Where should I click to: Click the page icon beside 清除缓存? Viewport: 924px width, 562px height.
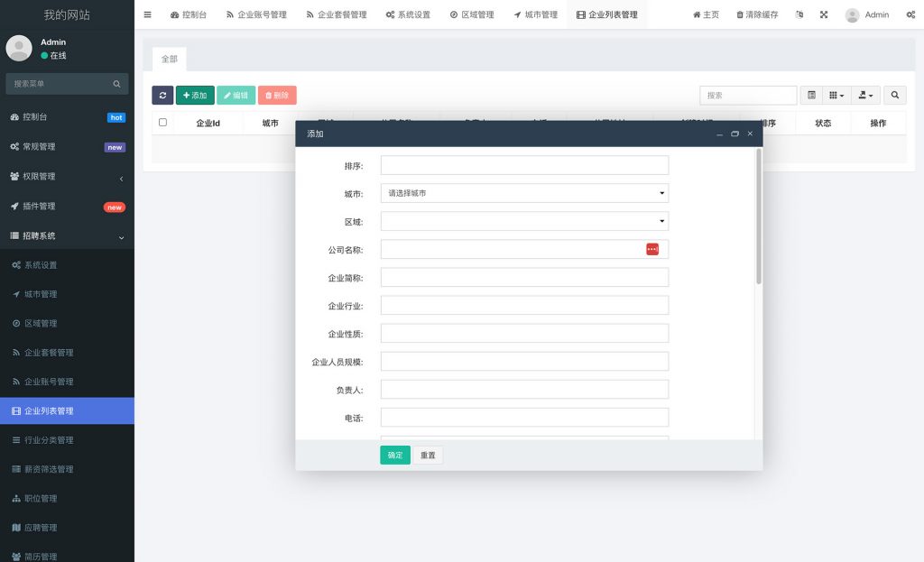[x=798, y=14]
